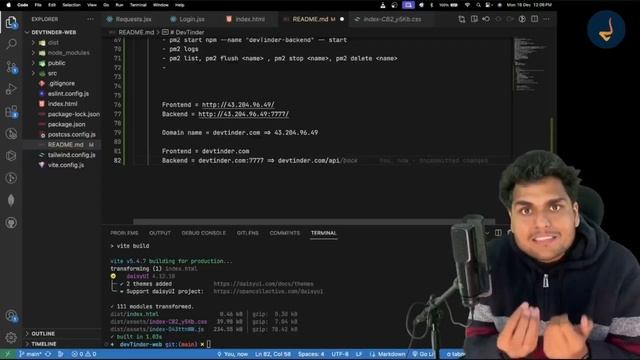This screenshot has width=640, height=360.
Task: Switch to the GITLENS panel tab
Action: point(247,233)
